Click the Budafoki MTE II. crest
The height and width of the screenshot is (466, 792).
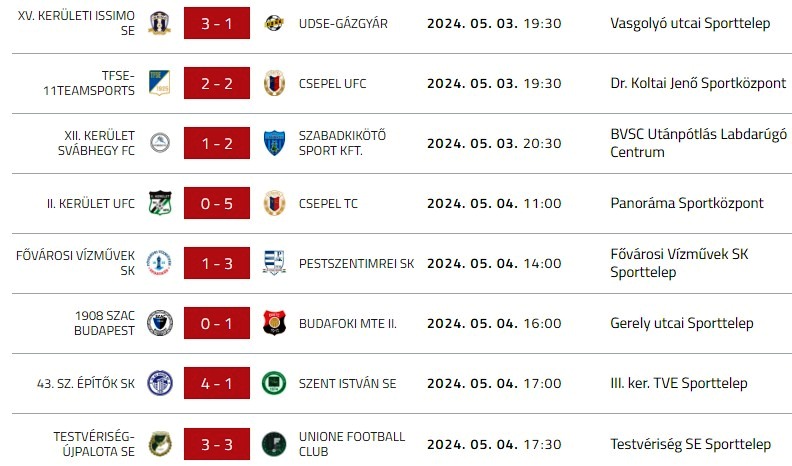pos(273,323)
